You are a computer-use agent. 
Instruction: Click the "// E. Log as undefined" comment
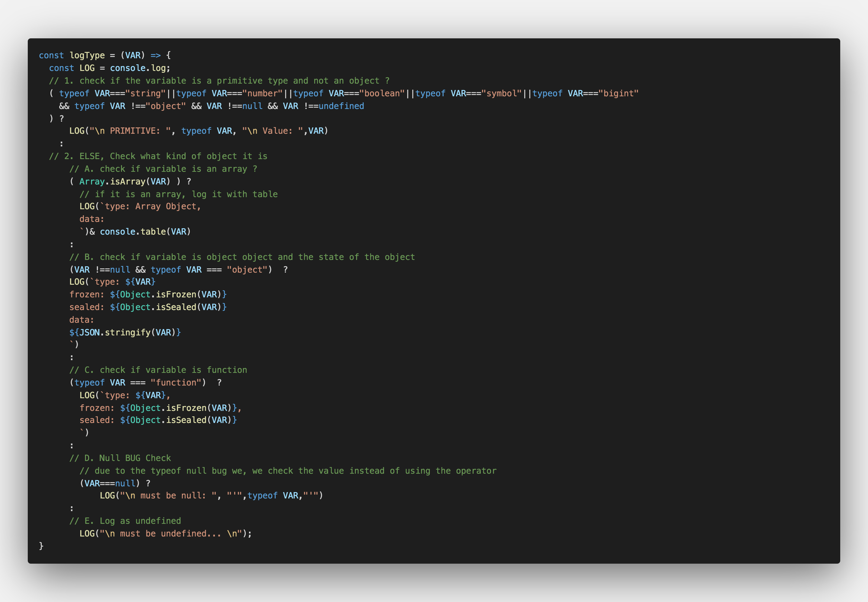[125, 521]
